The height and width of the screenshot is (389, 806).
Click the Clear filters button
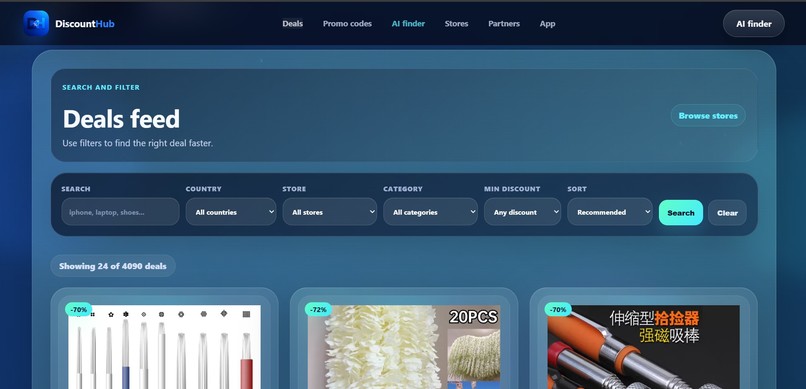727,213
